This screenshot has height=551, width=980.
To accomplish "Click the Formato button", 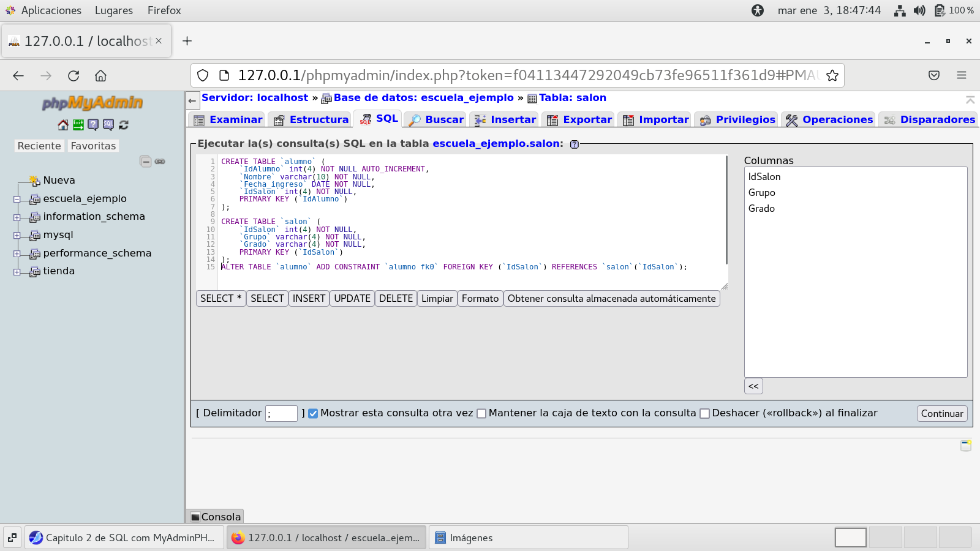I will [480, 299].
